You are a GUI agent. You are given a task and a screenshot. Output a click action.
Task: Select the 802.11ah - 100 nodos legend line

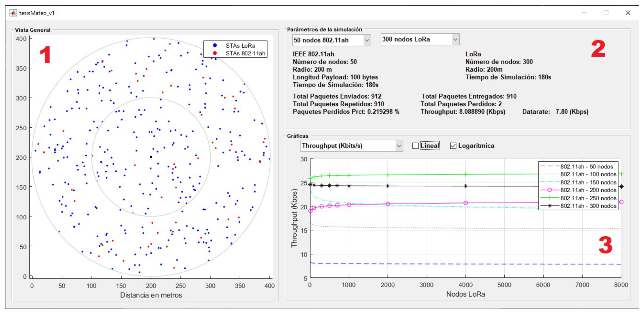click(549, 174)
